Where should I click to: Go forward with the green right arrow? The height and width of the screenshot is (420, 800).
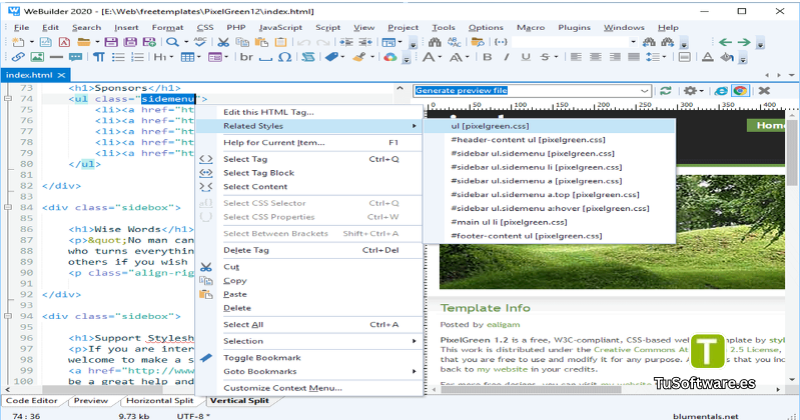tap(744, 42)
